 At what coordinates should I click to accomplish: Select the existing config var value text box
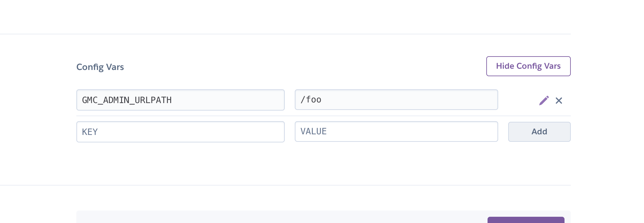[396, 100]
